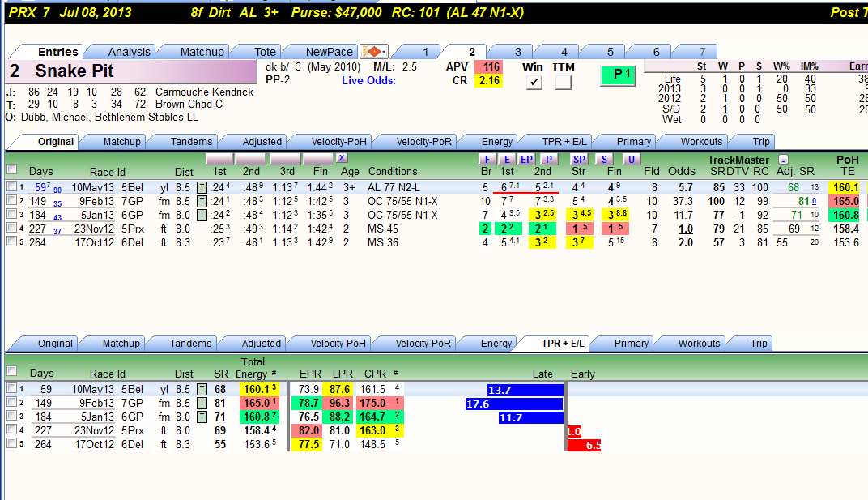Open lower Primary tab
Viewport: 868px width, 500px height.
click(x=631, y=343)
